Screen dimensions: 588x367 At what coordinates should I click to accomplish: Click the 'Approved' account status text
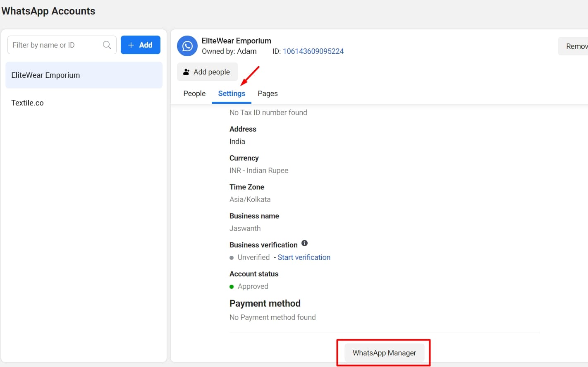click(253, 286)
